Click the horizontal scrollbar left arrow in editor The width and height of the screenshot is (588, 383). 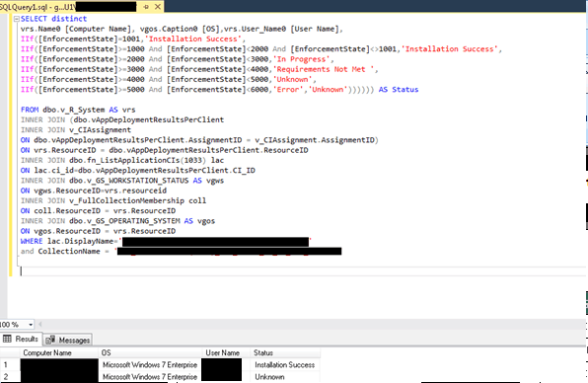(39, 324)
